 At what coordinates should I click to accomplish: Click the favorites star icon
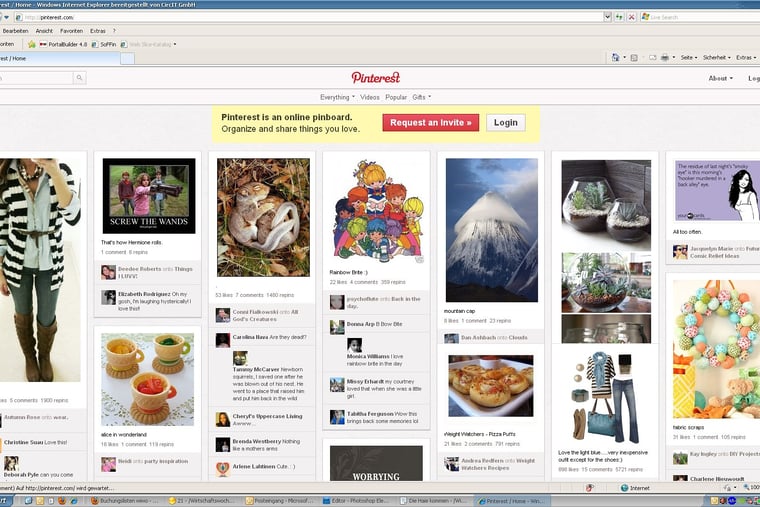(x=32, y=44)
